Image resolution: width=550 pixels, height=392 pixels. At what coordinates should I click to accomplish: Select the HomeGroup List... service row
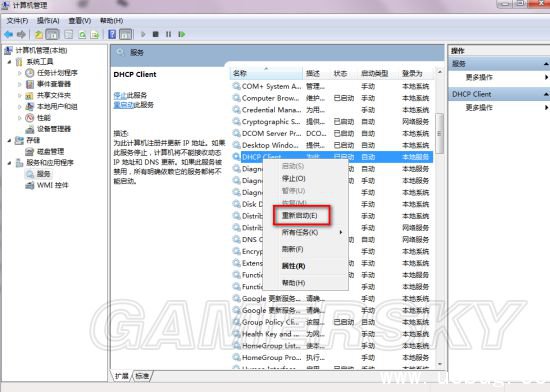[x=333, y=346]
